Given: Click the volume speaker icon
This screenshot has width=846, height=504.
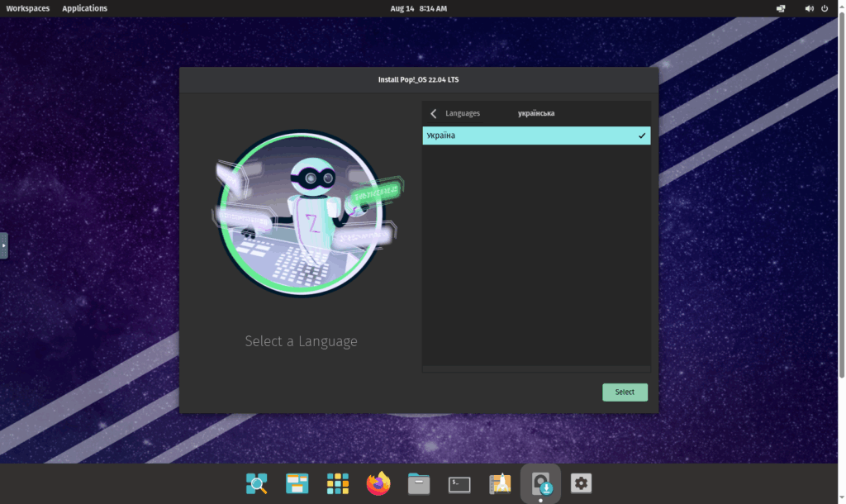Looking at the screenshot, I should click(x=809, y=8).
